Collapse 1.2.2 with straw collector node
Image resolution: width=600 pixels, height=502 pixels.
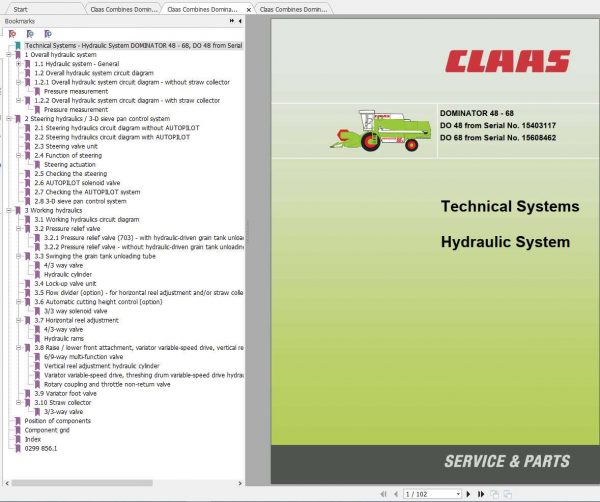coord(18,101)
